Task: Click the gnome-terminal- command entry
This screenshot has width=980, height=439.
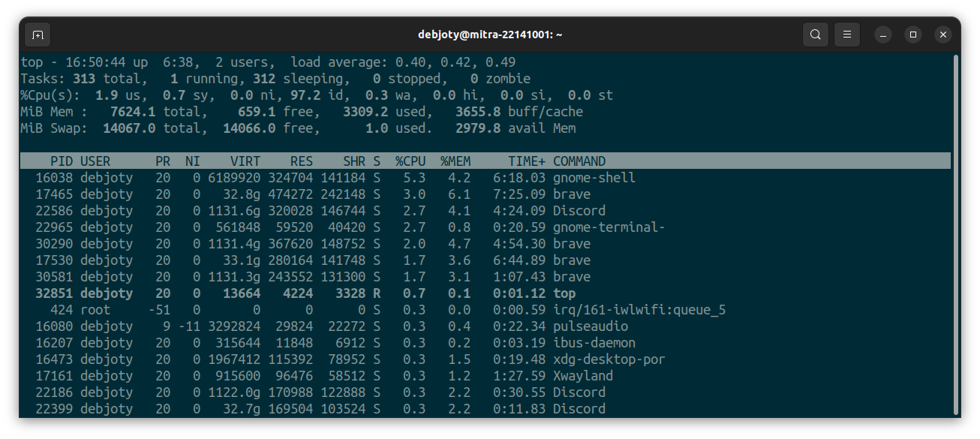Action: (609, 227)
